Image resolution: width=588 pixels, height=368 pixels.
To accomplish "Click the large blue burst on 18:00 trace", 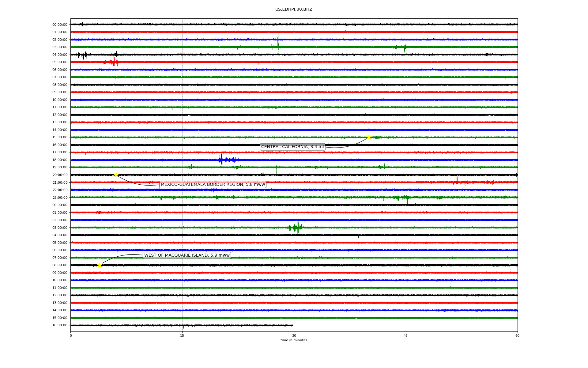I will (221, 160).
